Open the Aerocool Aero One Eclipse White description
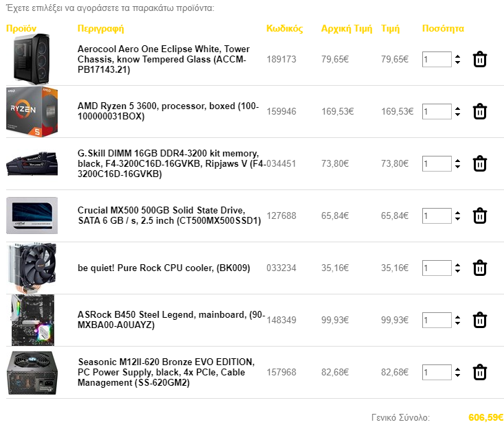 pyautogui.click(x=163, y=60)
